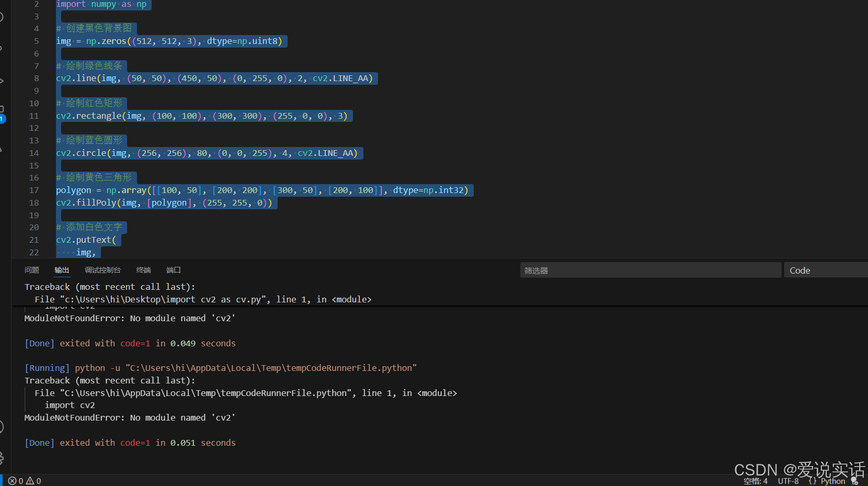Open the Search icon in the sidebar
868x486 pixels.
(x=2, y=16)
